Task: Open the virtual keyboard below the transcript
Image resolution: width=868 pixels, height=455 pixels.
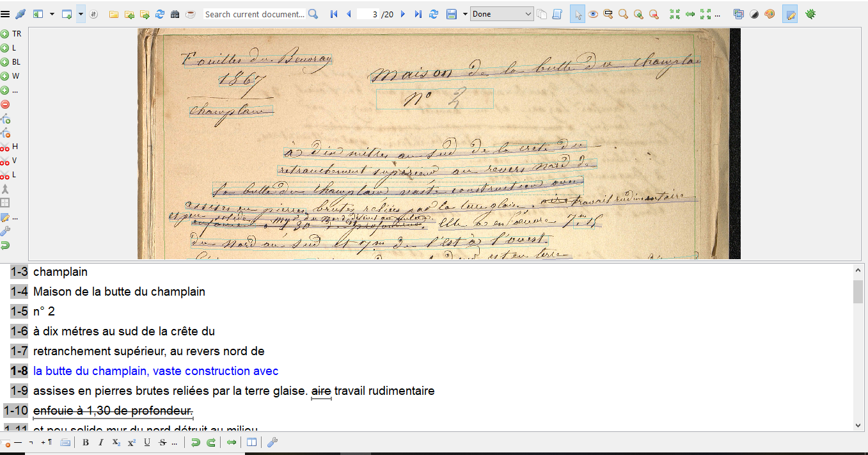Action: tap(65, 442)
